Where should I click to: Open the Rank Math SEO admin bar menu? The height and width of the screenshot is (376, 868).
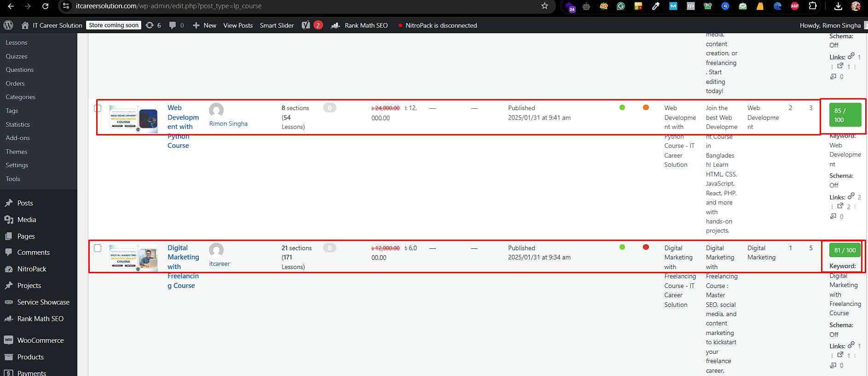coord(359,25)
